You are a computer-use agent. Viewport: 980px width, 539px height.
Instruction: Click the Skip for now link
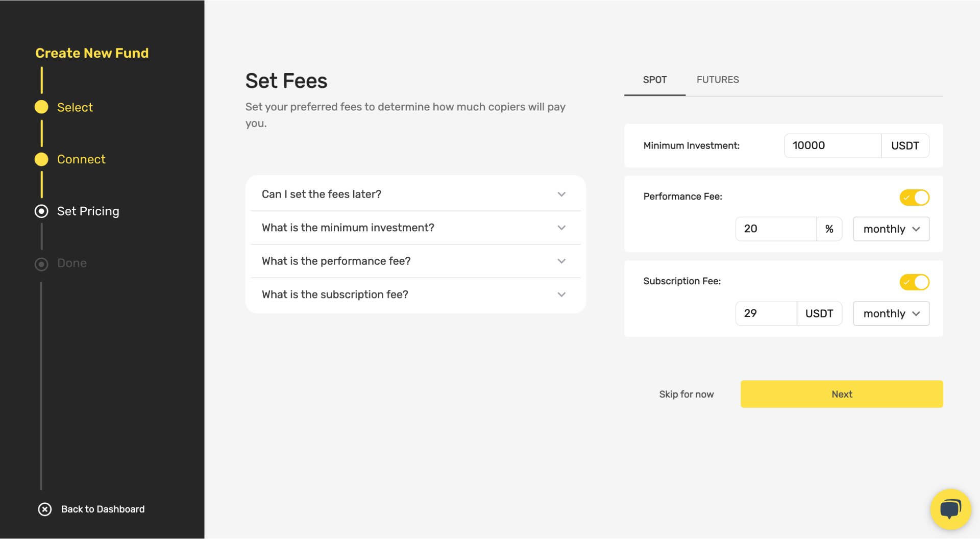pyautogui.click(x=686, y=394)
